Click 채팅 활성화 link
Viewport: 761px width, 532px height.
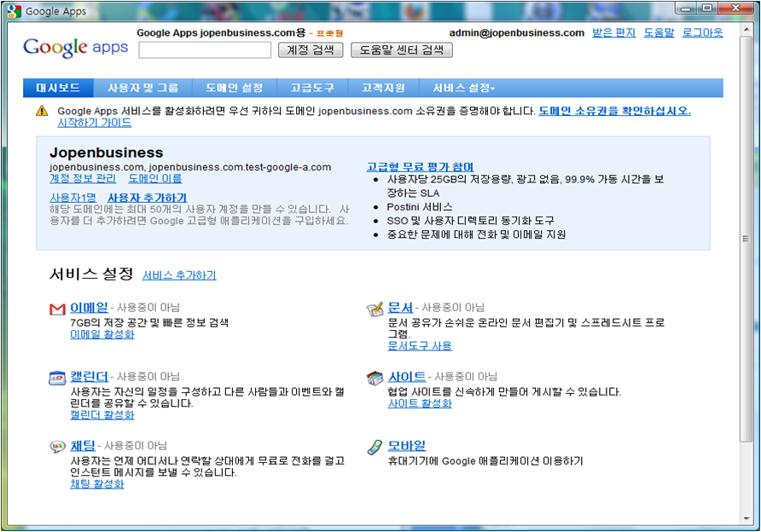tap(97, 484)
